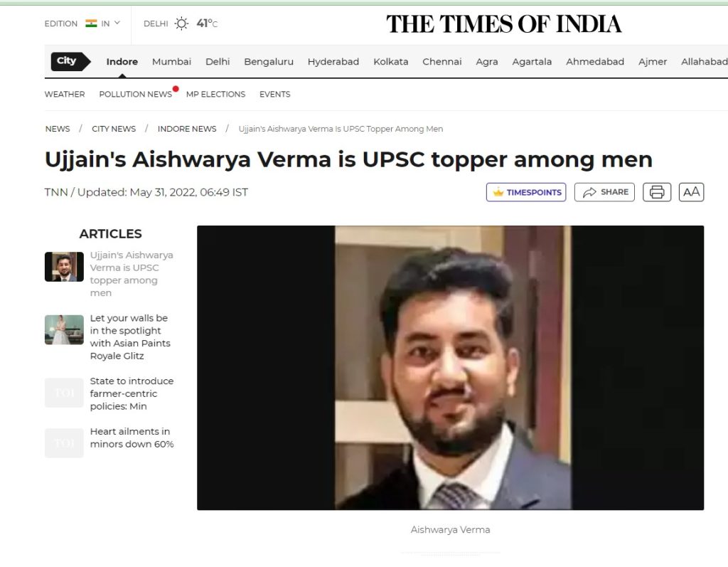Image resolution: width=728 pixels, height=567 pixels.
Task: Open the Mumbai city tab
Action: click(171, 61)
